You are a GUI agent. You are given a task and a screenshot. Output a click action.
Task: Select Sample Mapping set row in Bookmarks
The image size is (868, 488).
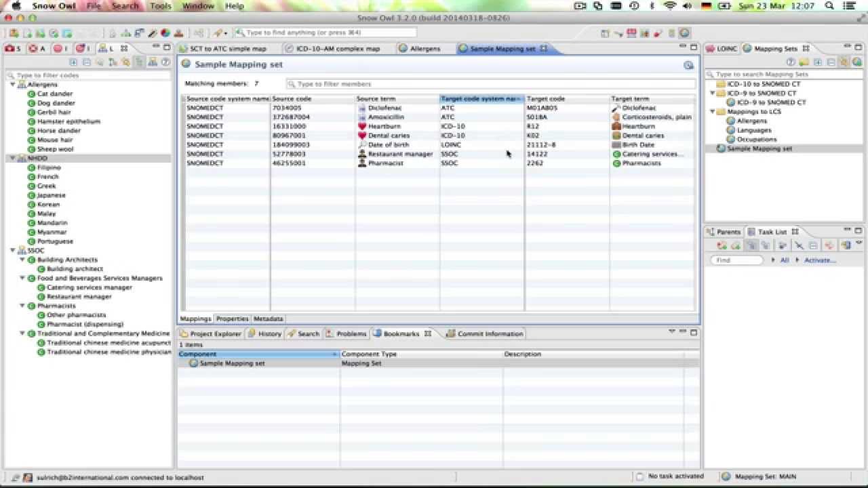tap(438, 363)
